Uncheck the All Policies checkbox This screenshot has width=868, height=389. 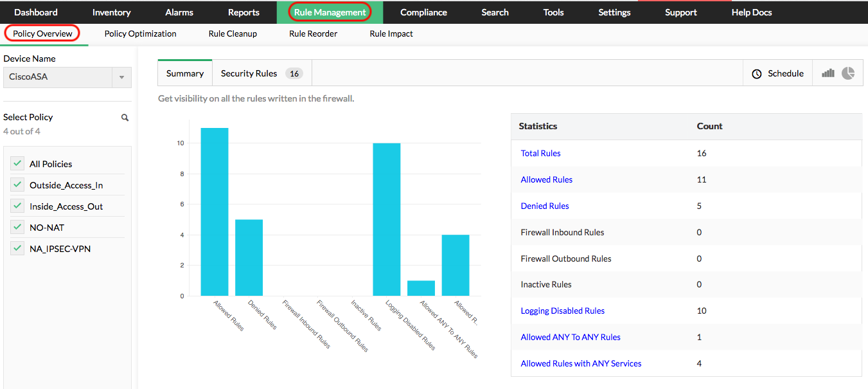18,164
